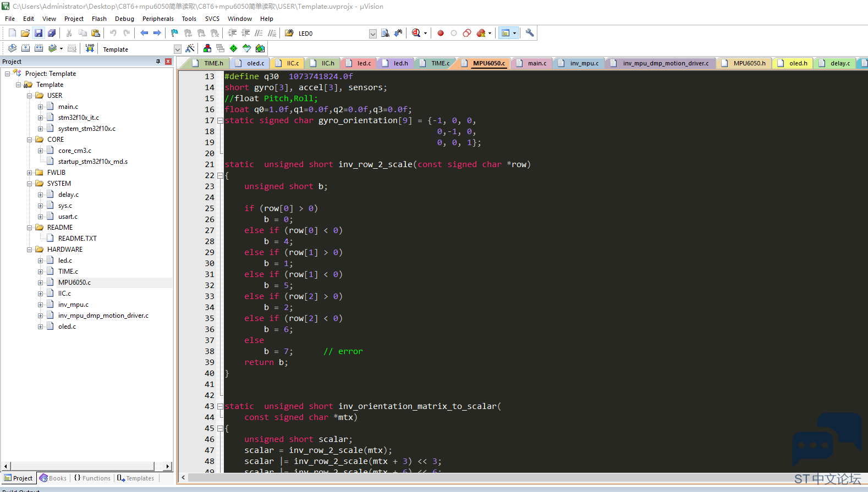
Task: Open the LED0 find text dropdown
Action: coord(373,34)
